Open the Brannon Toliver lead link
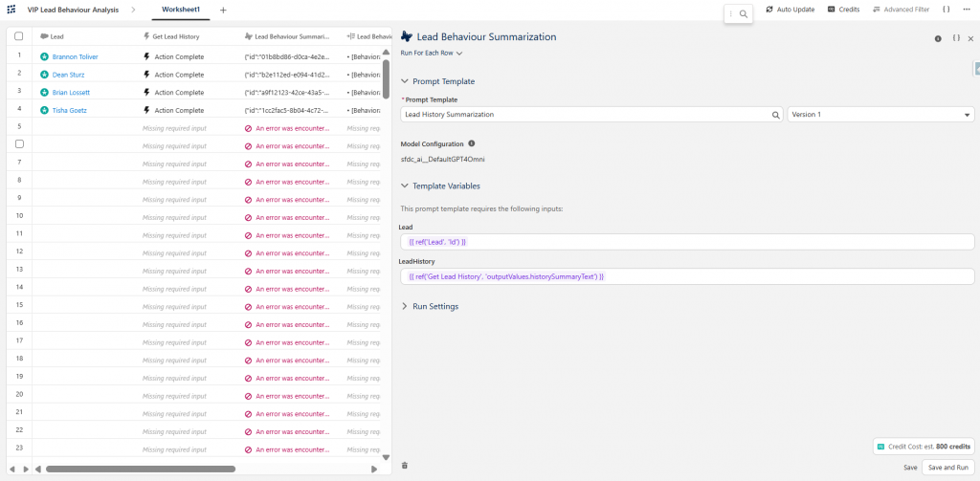Image resolution: width=980 pixels, height=481 pixels. (x=75, y=56)
